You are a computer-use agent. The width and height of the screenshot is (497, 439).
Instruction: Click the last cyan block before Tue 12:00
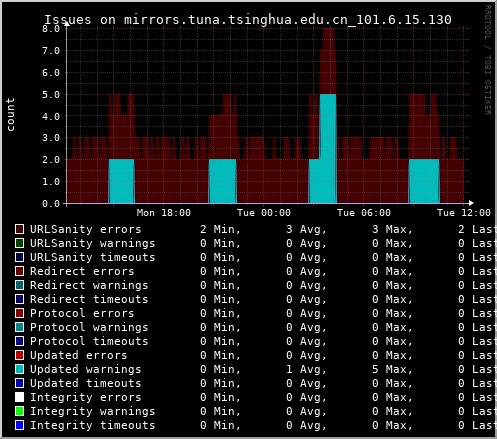click(x=424, y=181)
